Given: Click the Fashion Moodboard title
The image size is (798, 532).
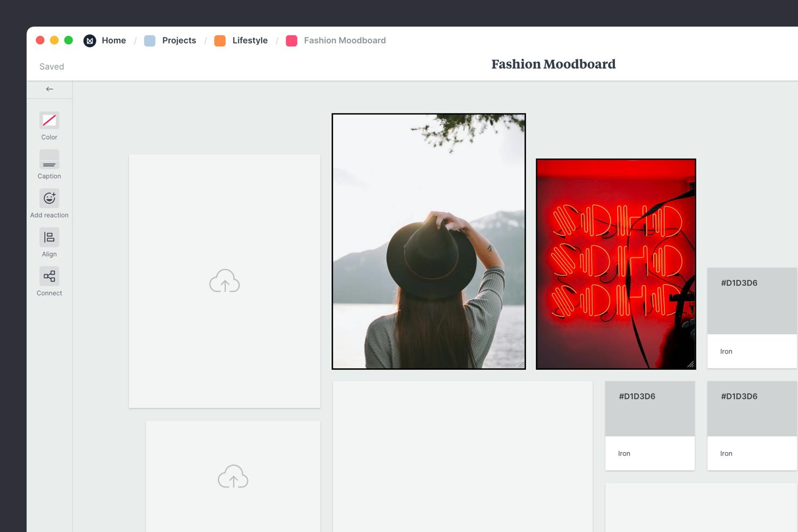Looking at the screenshot, I should coord(553,64).
